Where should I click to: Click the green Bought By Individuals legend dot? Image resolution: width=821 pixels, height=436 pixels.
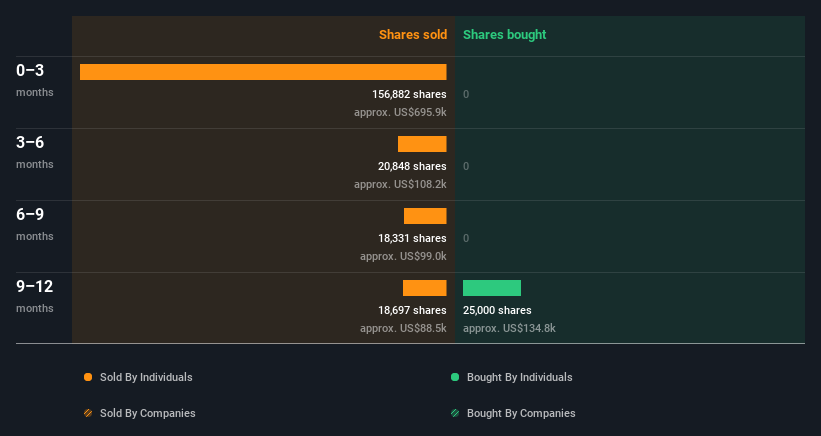pyautogui.click(x=455, y=377)
